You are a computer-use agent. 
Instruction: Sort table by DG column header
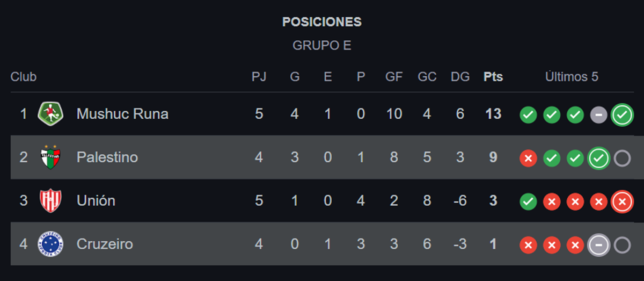pos(460,77)
